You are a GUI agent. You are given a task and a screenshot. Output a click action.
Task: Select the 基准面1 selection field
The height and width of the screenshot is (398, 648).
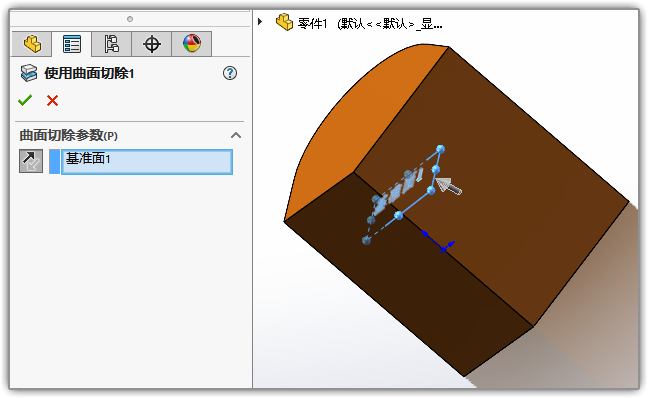pyautogui.click(x=147, y=162)
